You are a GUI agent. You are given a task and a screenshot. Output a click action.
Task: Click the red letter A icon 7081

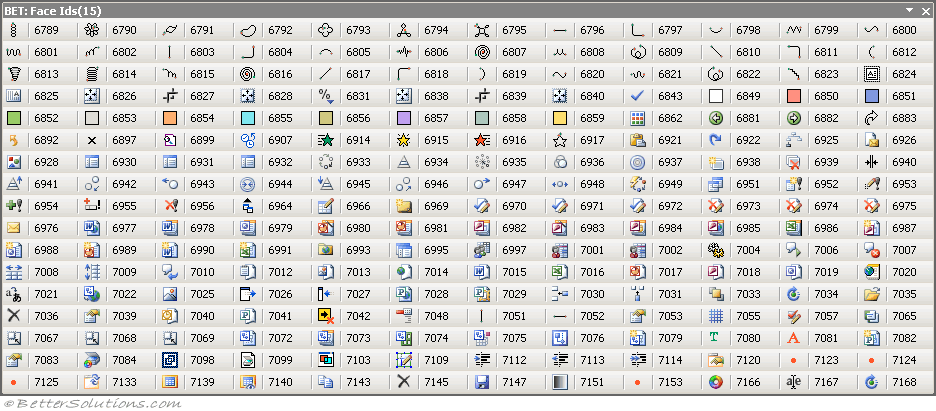coord(793,338)
